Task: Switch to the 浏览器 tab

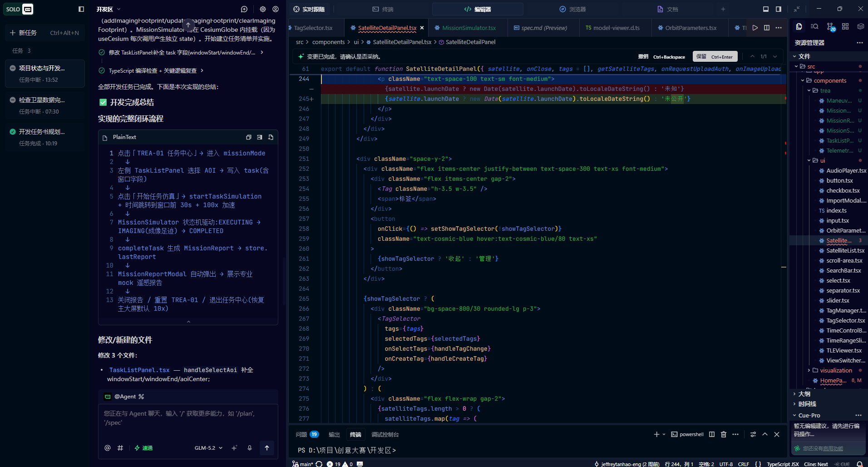Action: [573, 9]
